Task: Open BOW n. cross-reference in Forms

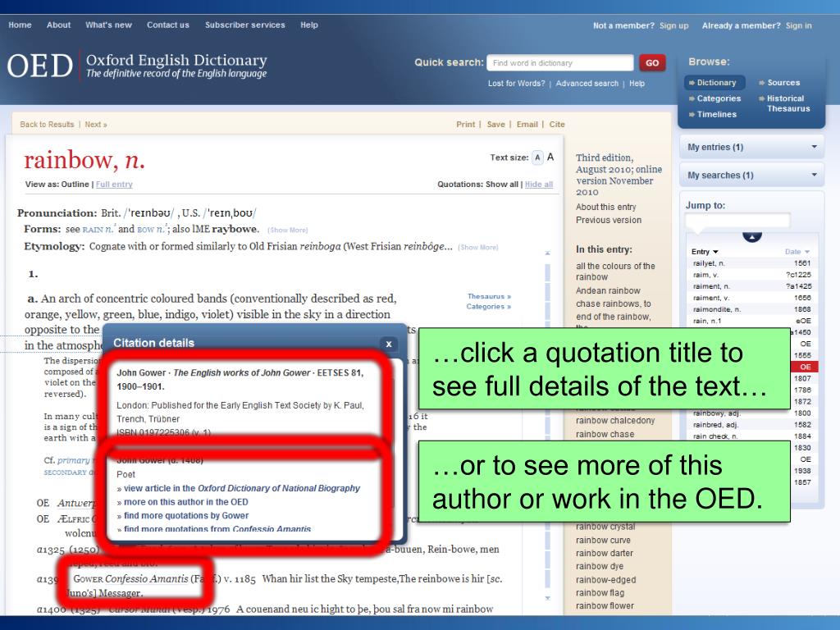Action: point(153,230)
